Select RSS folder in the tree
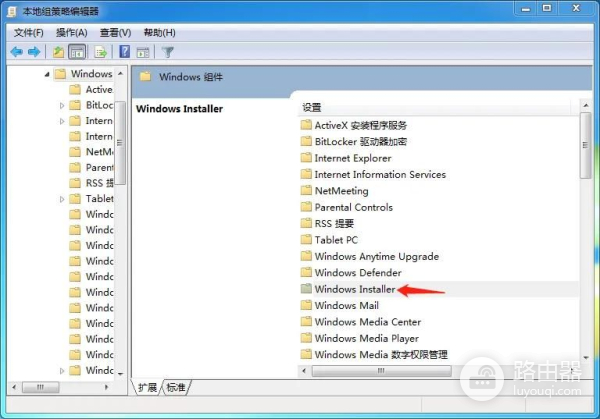The height and width of the screenshot is (419, 600). (x=91, y=183)
